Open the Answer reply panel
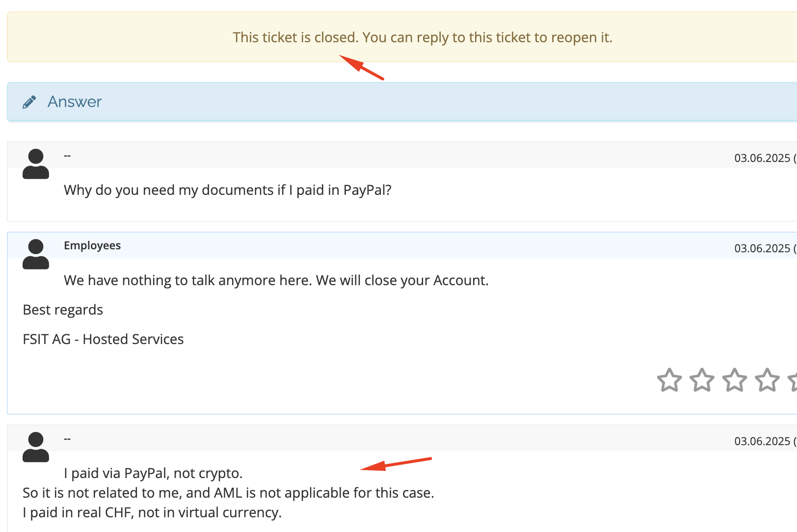 pos(402,102)
